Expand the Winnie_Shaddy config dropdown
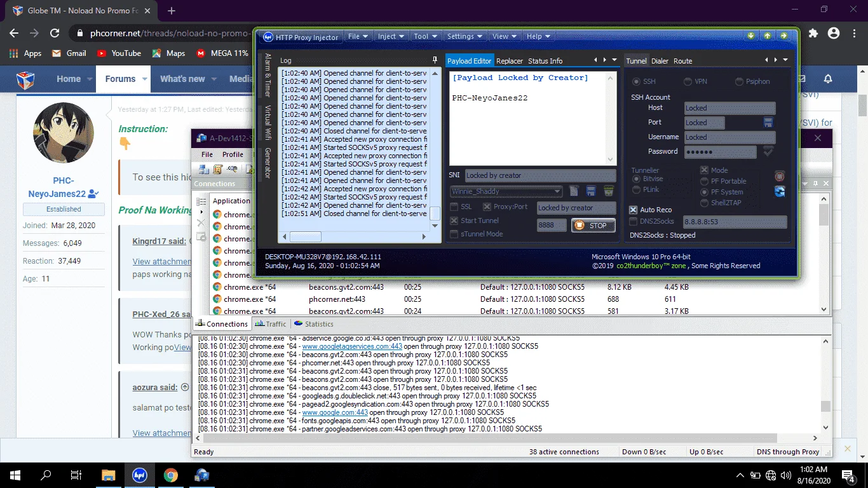Screen dimensions: 868x488 point(557,191)
